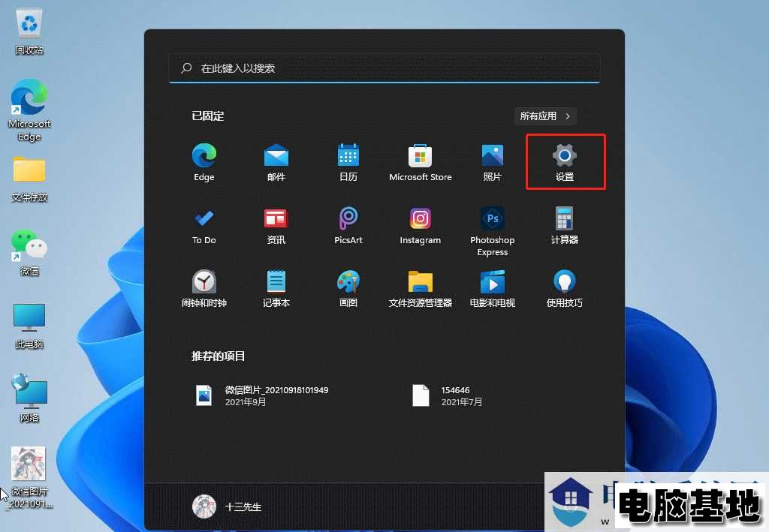Open 设置 settings app
Viewport: 769px width, 532px height.
click(565, 163)
